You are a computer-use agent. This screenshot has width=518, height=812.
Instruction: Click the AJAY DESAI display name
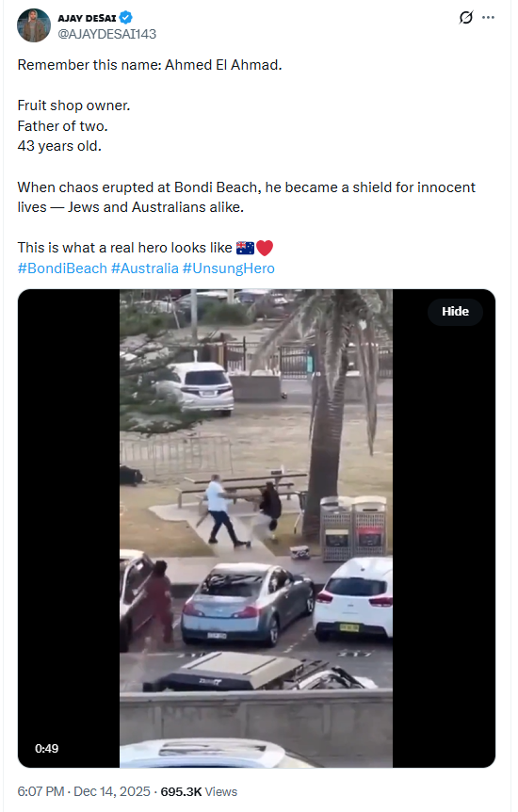[87, 18]
